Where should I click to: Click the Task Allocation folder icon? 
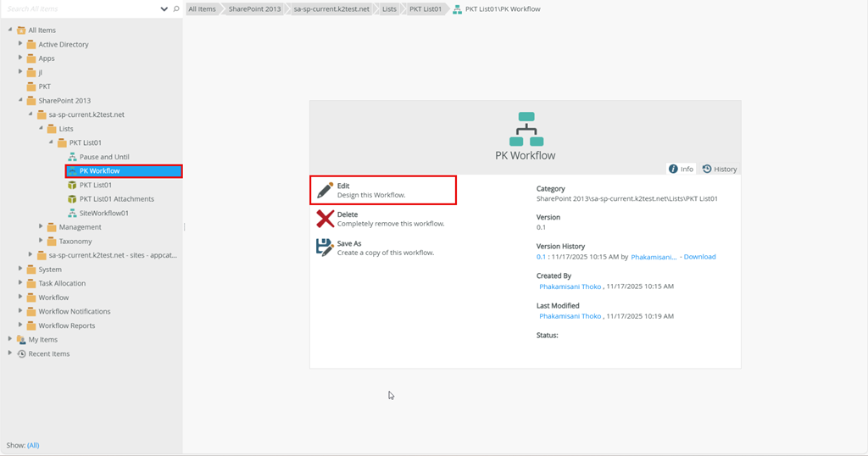click(x=31, y=283)
